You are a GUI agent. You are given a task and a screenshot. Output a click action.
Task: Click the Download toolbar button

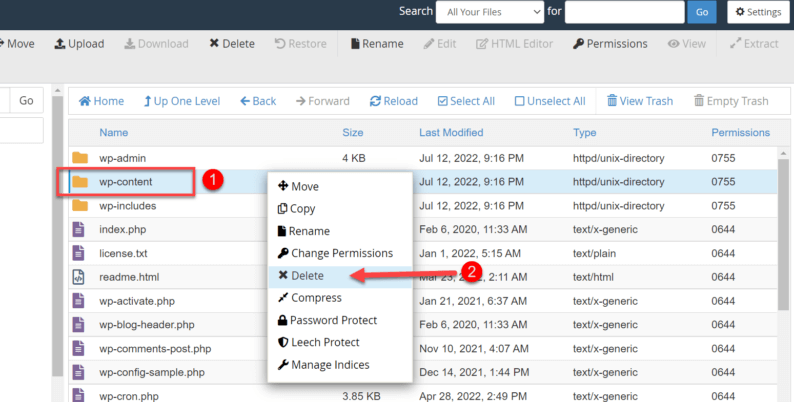pyautogui.click(x=156, y=44)
